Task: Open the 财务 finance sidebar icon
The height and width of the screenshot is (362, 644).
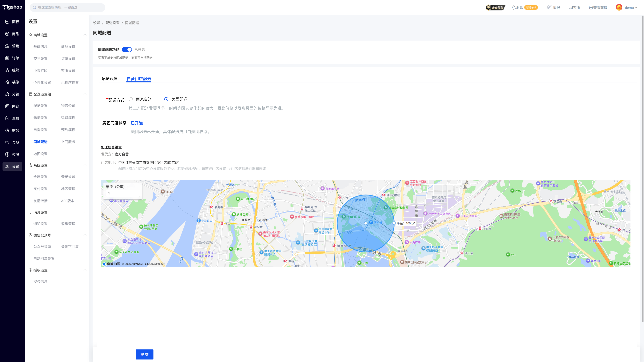Action: [7, 130]
